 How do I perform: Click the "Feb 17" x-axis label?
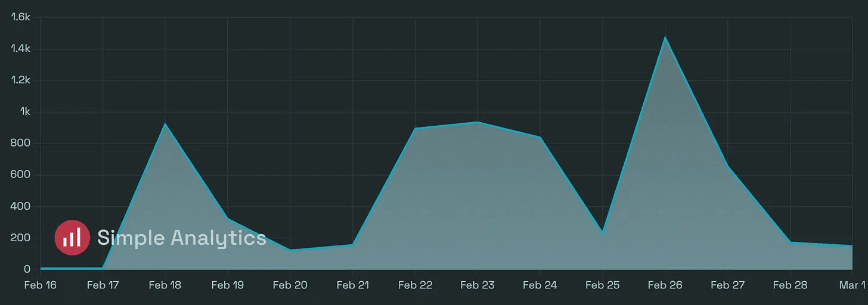[103, 285]
